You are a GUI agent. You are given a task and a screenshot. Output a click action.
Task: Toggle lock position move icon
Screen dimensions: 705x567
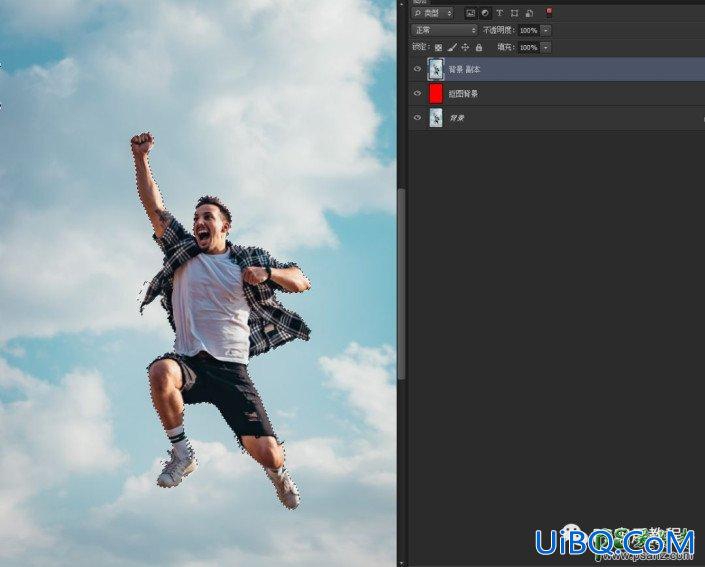pos(465,47)
